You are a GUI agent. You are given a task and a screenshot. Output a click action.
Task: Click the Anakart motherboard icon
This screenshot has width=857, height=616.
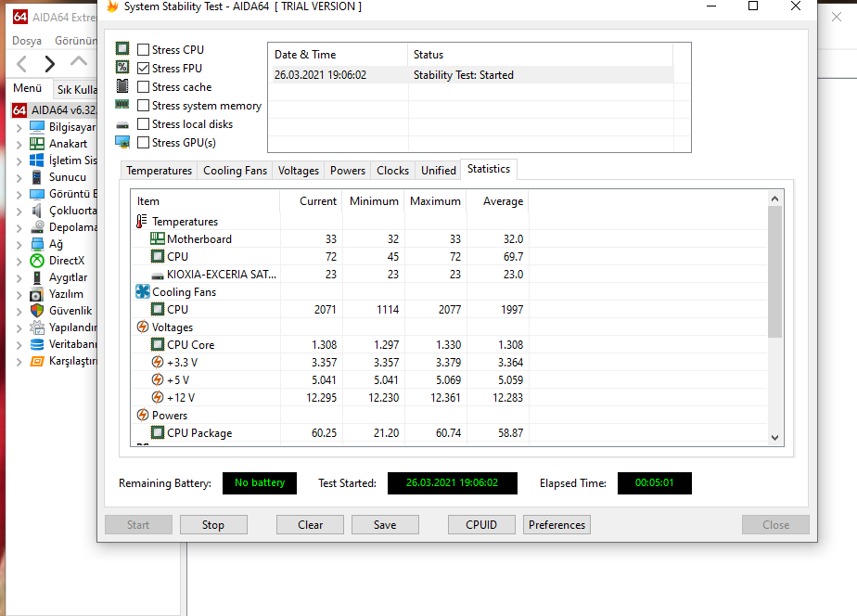coord(36,144)
